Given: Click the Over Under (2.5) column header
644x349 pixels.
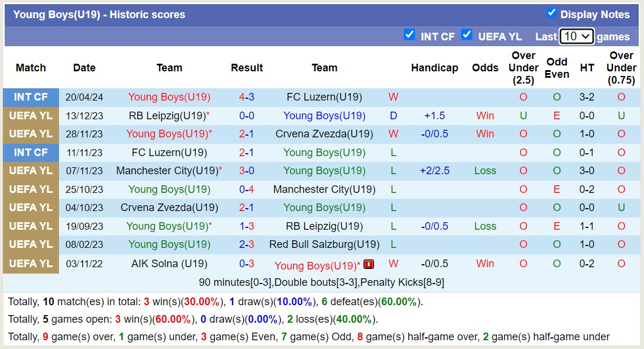Looking at the screenshot, I should tap(523, 68).
